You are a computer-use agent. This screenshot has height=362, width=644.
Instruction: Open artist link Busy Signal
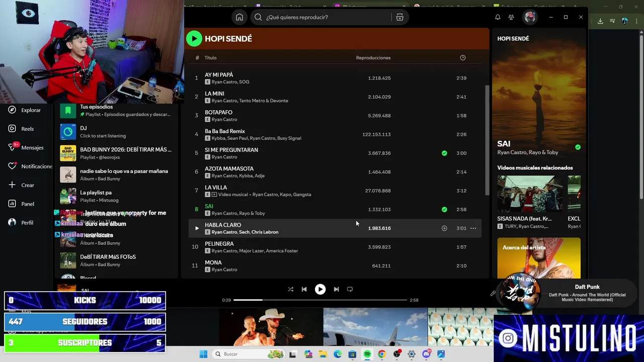point(289,138)
